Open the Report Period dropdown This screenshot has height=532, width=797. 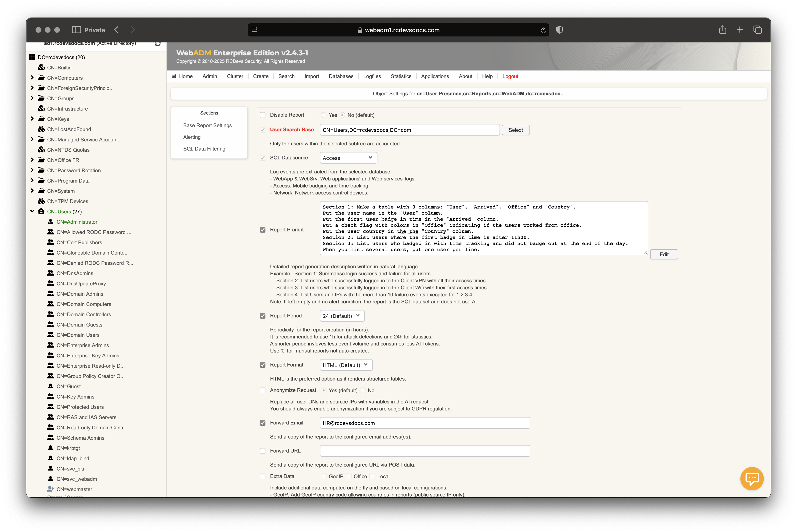342,316
